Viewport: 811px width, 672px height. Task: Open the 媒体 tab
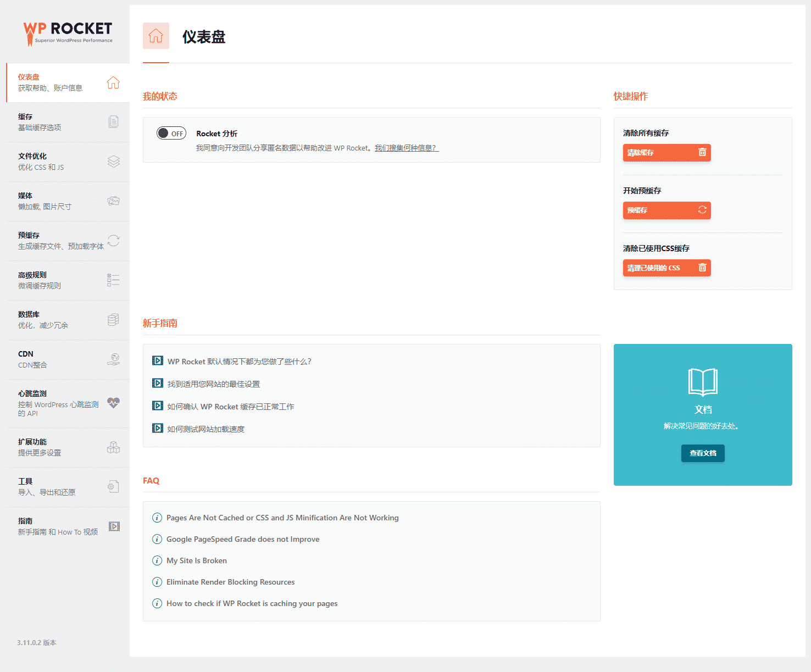click(x=68, y=201)
